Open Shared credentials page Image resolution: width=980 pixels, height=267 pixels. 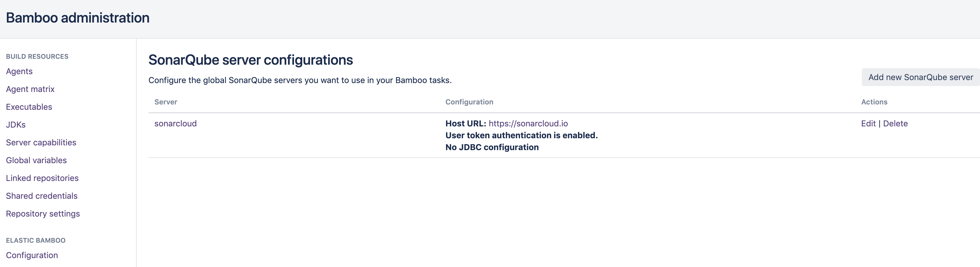tap(42, 196)
